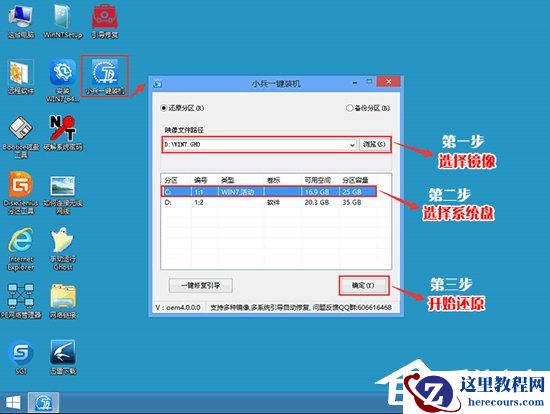Click the 小兵一键装机 taskbar icon
Screen dimensions: 550x414
coord(43,403)
